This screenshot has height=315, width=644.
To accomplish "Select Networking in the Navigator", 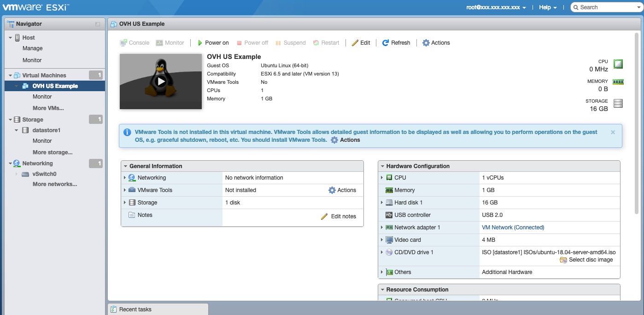I will coord(38,163).
